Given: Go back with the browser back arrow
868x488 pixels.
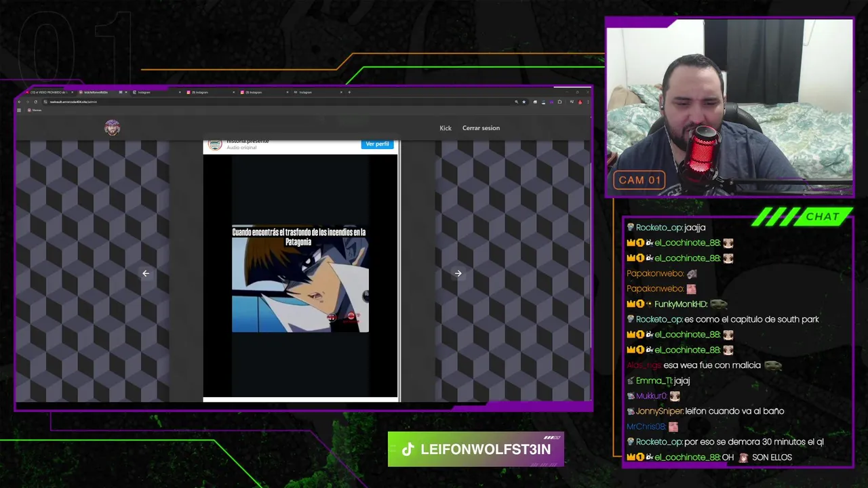Looking at the screenshot, I should tap(19, 102).
